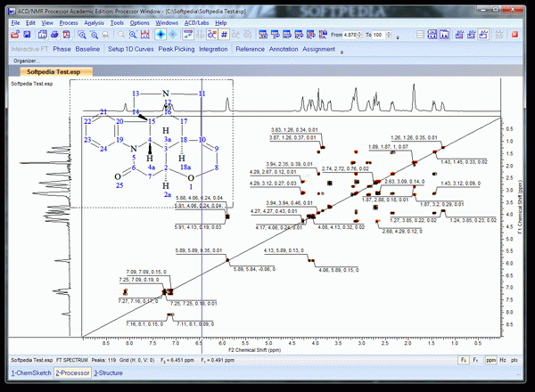
Task: Open the Tools menu
Action: coord(117,23)
